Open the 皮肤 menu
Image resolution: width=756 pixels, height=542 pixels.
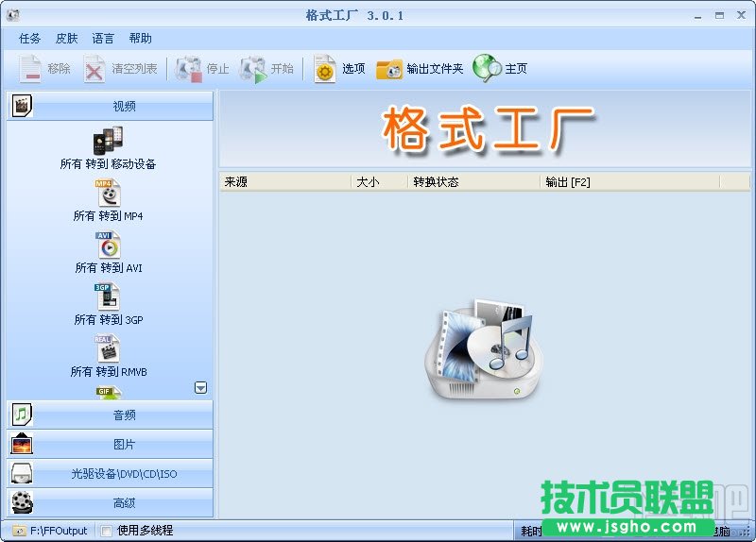coord(66,39)
